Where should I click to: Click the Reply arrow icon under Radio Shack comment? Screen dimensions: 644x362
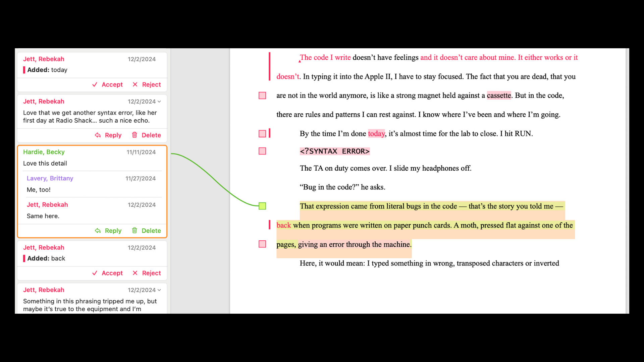click(98, 135)
